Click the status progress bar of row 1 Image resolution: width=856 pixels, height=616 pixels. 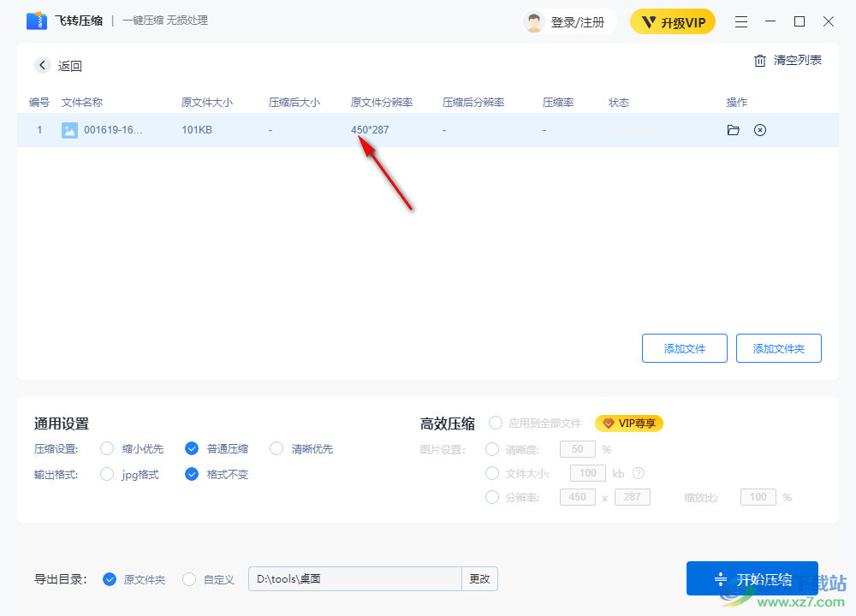tap(642, 132)
